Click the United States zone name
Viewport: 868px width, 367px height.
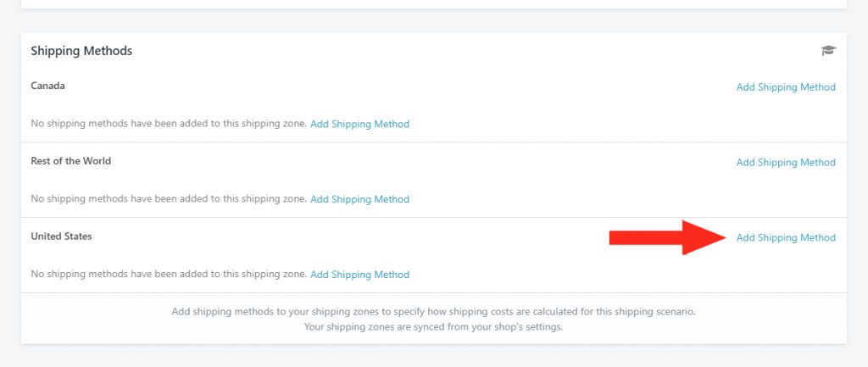coord(61,236)
